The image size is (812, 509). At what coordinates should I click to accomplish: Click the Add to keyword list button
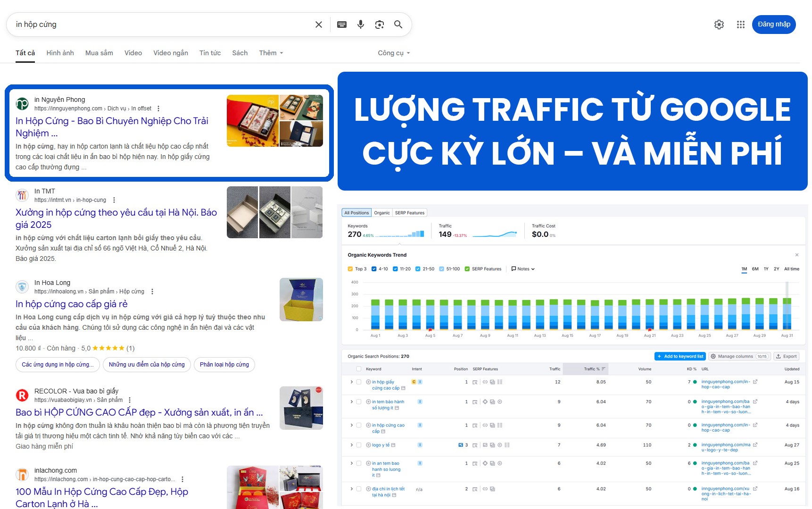coord(680,356)
